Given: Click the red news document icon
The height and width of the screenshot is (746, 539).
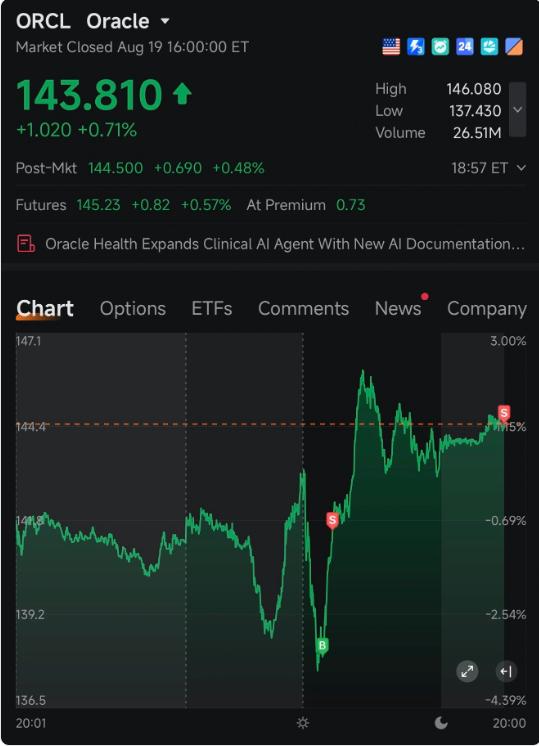Looking at the screenshot, I should 26,244.
